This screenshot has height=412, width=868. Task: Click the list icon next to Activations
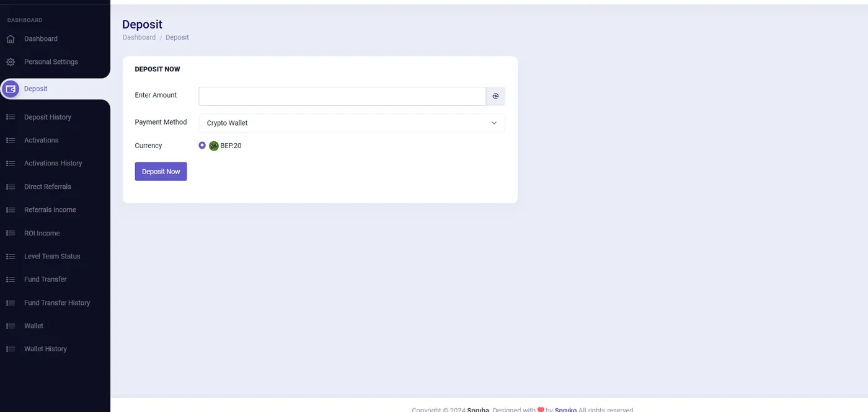click(x=10, y=140)
